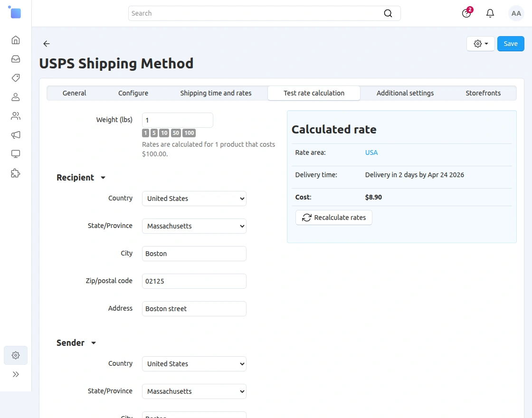Open Sender State/Province dropdown
The image size is (532, 418).
194,391
